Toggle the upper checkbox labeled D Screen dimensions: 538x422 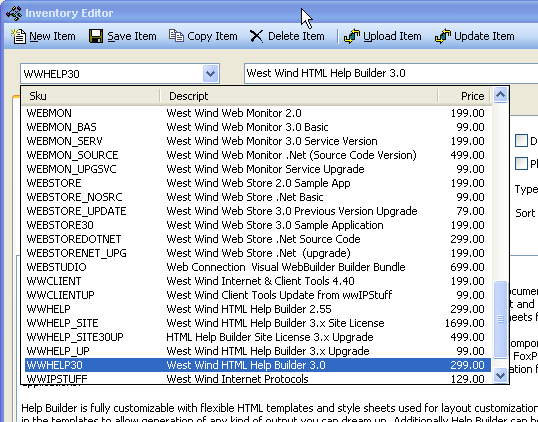[521, 141]
